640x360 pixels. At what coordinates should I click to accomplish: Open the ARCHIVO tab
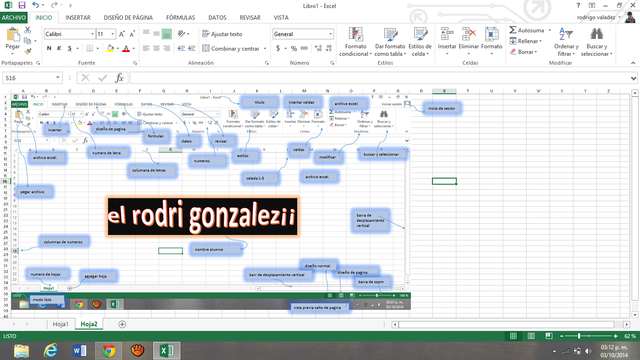pyautogui.click(x=13, y=18)
